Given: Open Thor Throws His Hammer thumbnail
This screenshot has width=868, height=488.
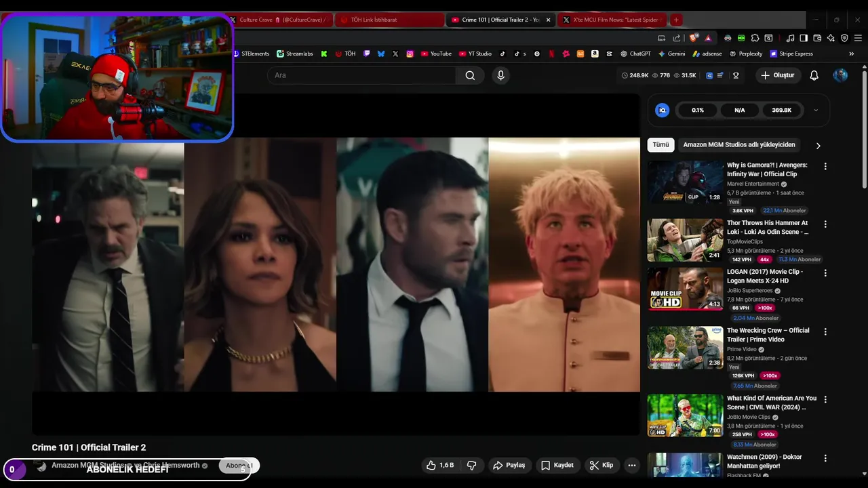Looking at the screenshot, I should [685, 240].
